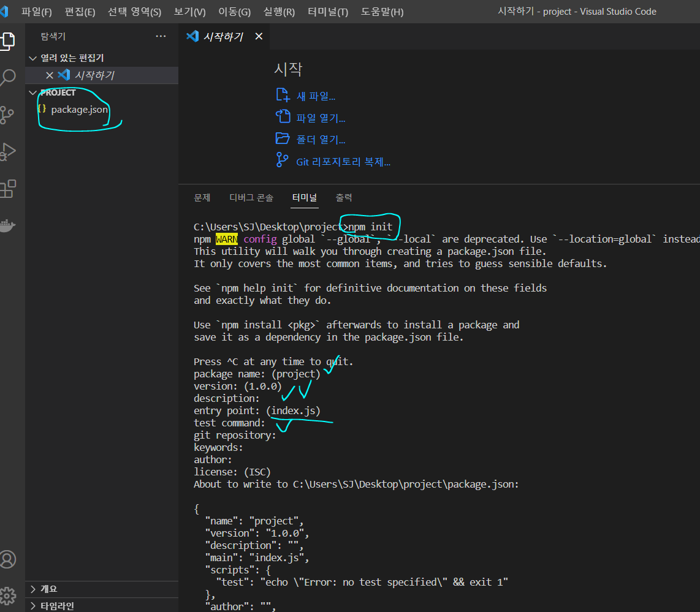700x612 pixels.
Task: Open the 실행(R) menu
Action: point(279,12)
